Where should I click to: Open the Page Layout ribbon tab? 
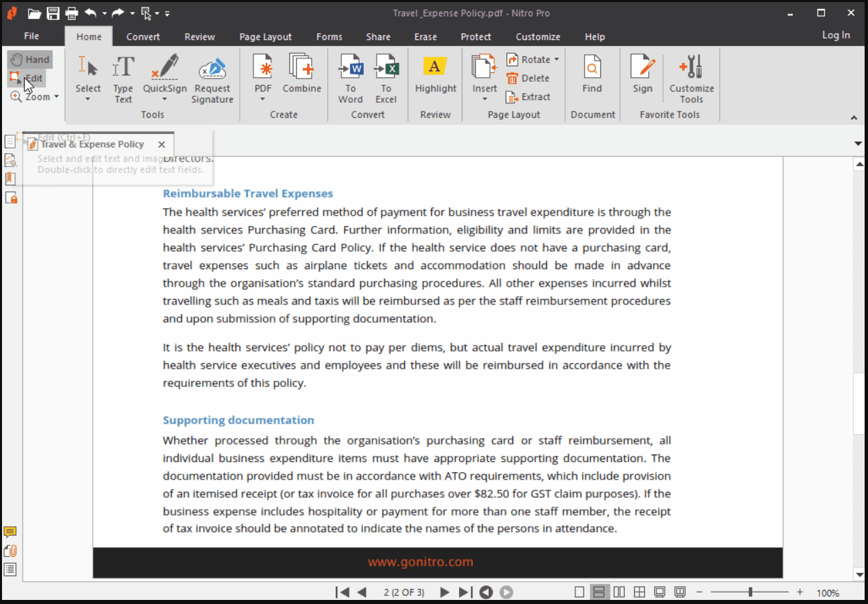[x=266, y=37]
